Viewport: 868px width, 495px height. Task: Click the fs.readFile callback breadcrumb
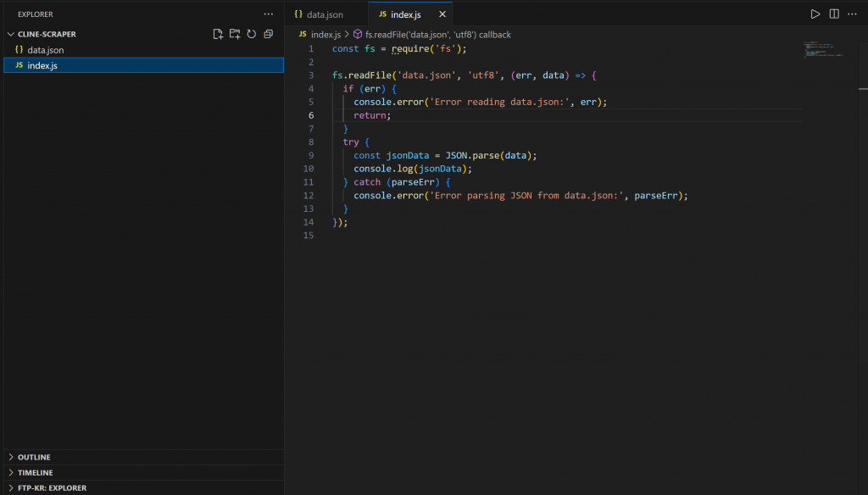pos(437,35)
